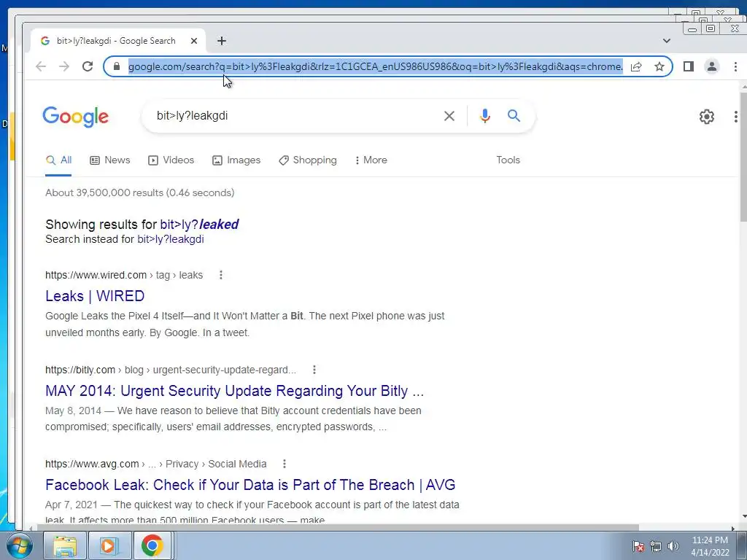This screenshot has height=560, width=747.
Task: Open the search Tools options
Action: [x=508, y=160]
